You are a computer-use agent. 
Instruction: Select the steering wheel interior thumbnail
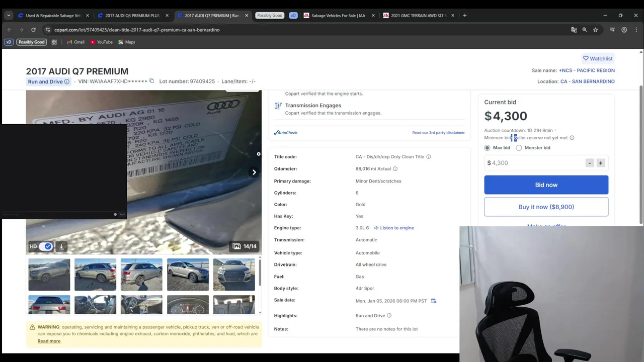[141, 305]
